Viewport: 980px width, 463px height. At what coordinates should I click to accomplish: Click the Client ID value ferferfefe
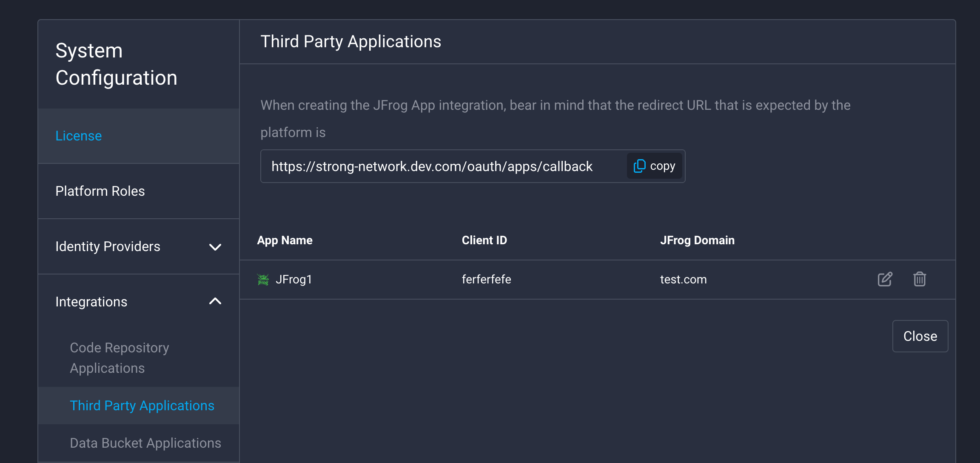pyautogui.click(x=486, y=279)
